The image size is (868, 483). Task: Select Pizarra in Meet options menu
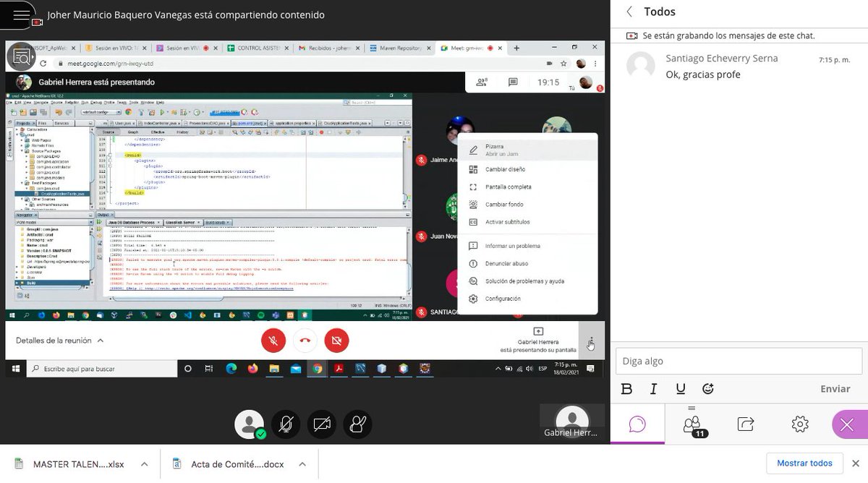(x=528, y=150)
